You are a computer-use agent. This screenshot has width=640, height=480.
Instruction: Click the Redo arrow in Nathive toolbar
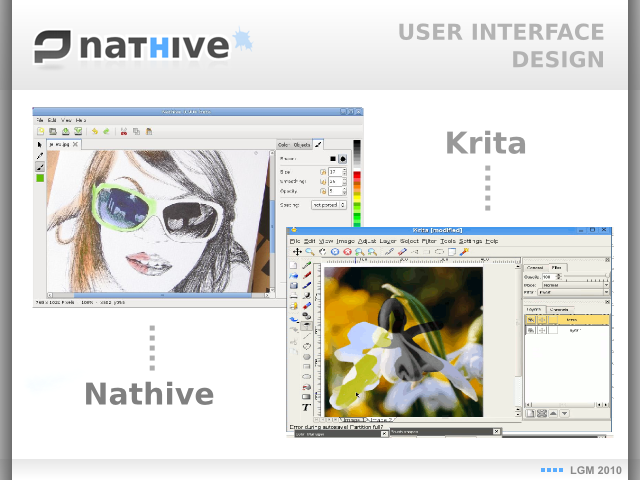[107, 131]
